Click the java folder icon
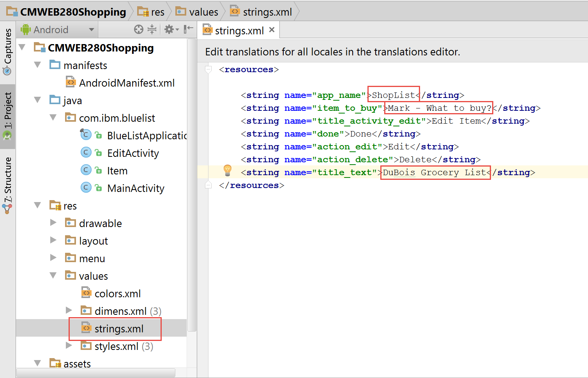Image resolution: width=588 pixels, height=378 pixels. (55, 99)
